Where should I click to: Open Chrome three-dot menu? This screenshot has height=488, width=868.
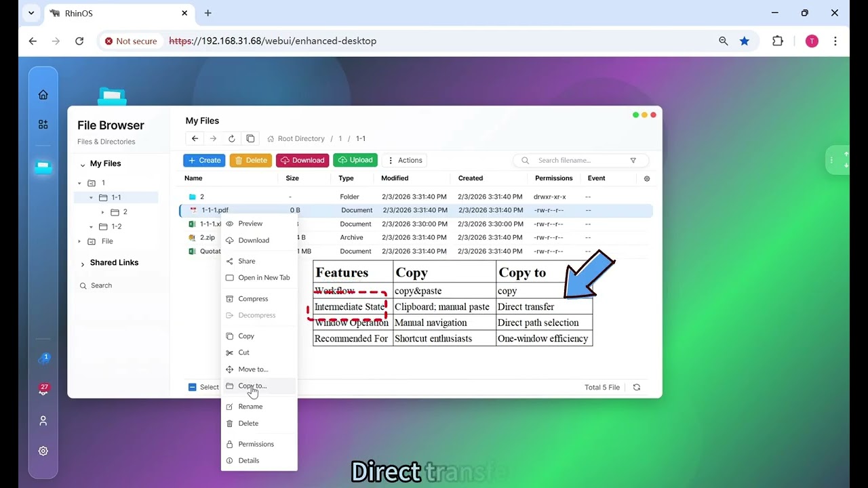pos(835,41)
